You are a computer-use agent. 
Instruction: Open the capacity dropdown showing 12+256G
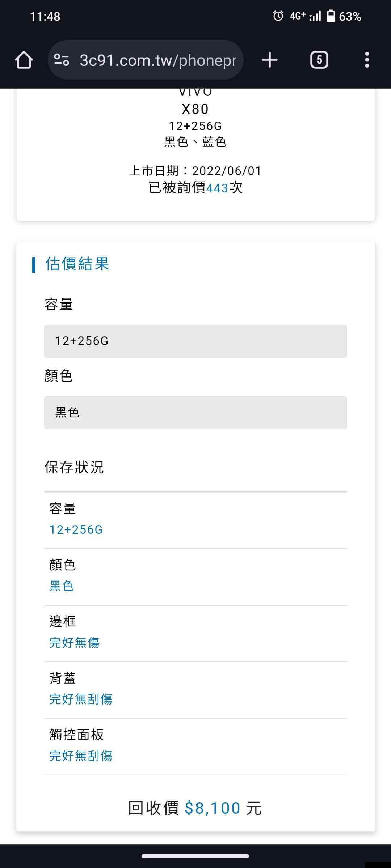[195, 341]
